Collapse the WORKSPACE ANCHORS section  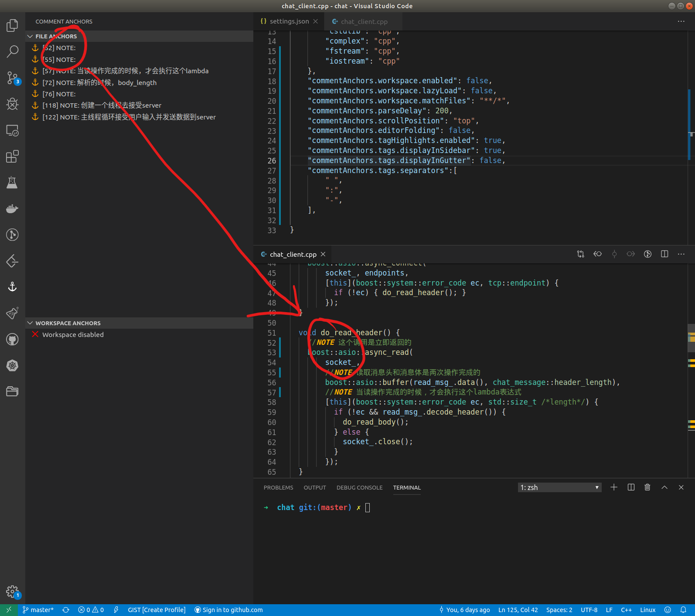point(140,323)
